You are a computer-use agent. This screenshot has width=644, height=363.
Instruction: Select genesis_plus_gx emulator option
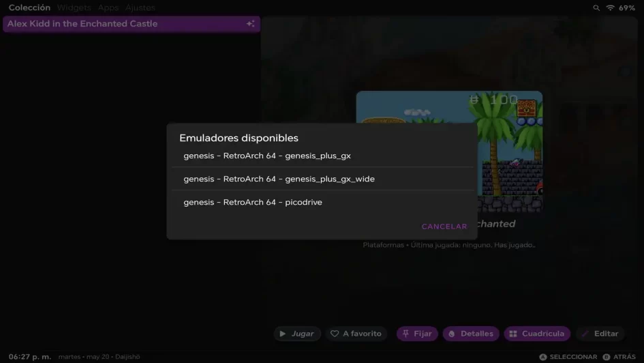click(322, 156)
